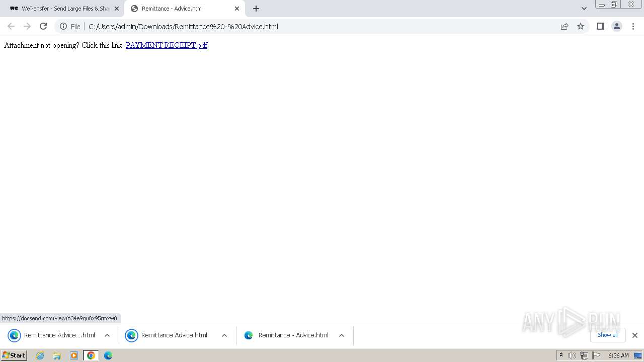Open the Chrome profile avatar menu
Viewport: 644px width, 362px height.
617,27
